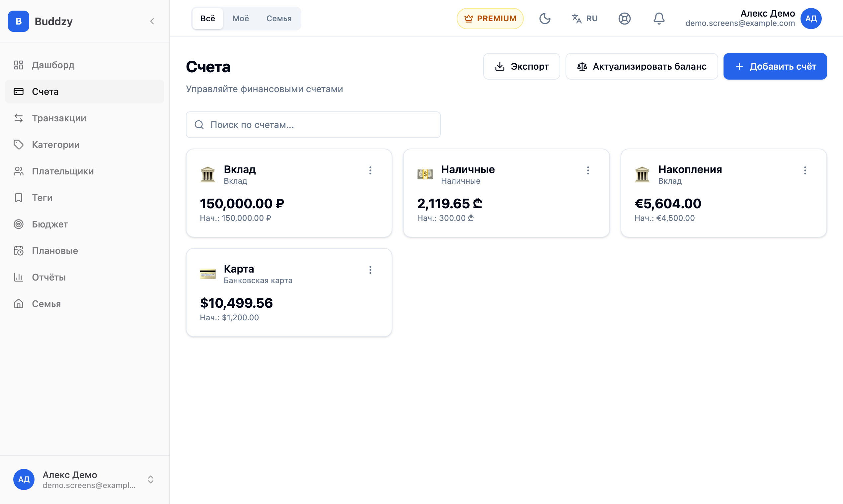This screenshot has width=843, height=504.
Task: Open the Вклад card options menu
Action: click(370, 170)
